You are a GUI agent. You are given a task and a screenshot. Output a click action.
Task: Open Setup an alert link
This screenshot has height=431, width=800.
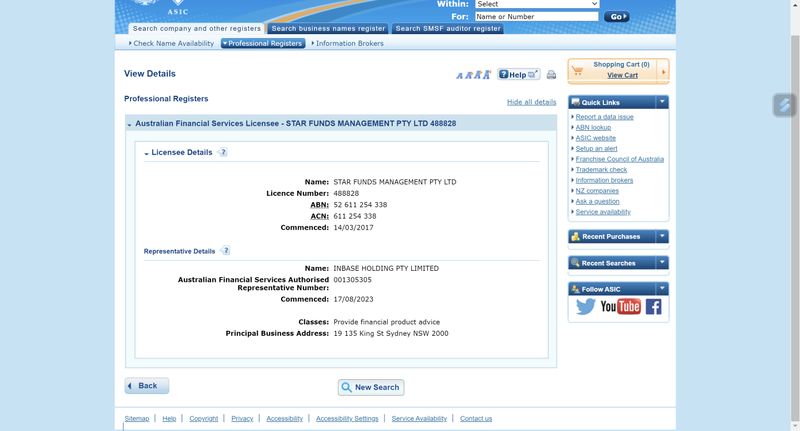(x=596, y=148)
